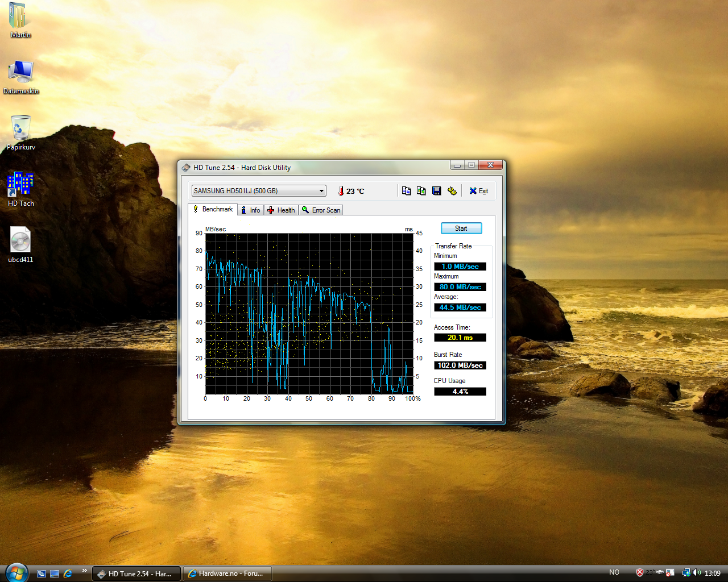Minimize the HD Tune window
Image resolution: width=728 pixels, height=582 pixels.
pos(457,165)
